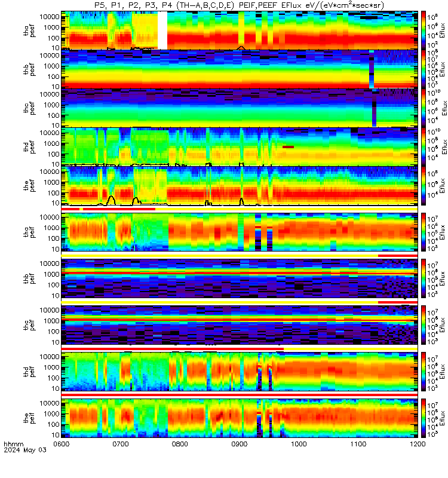
Task: Click the 1000 y-axis tick of thc peef panel
Action: point(51,105)
